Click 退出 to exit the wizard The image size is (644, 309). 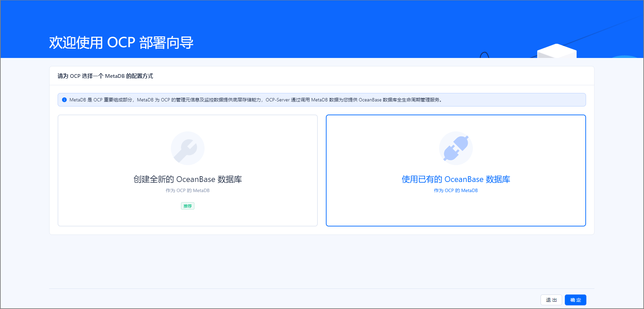point(551,300)
